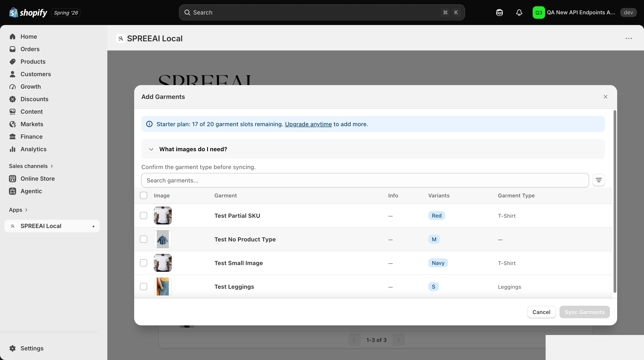
Task: Expand the Apps section
Action: pyautogui.click(x=18, y=210)
